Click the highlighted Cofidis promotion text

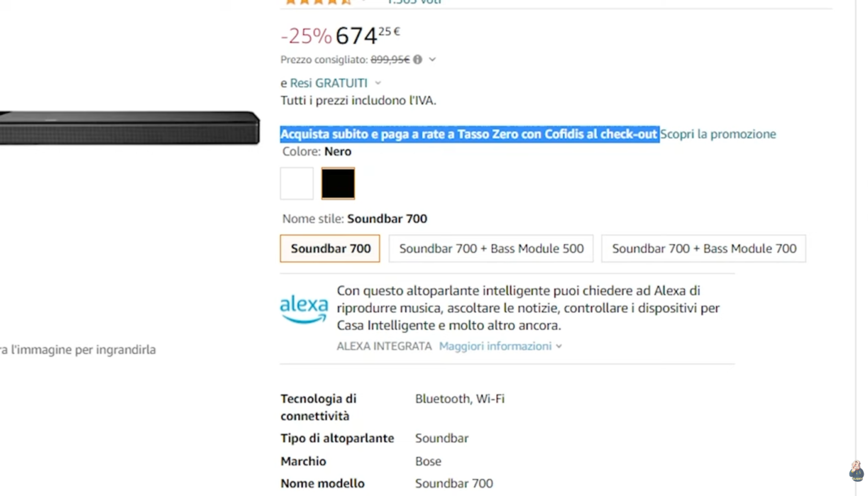[x=469, y=134]
